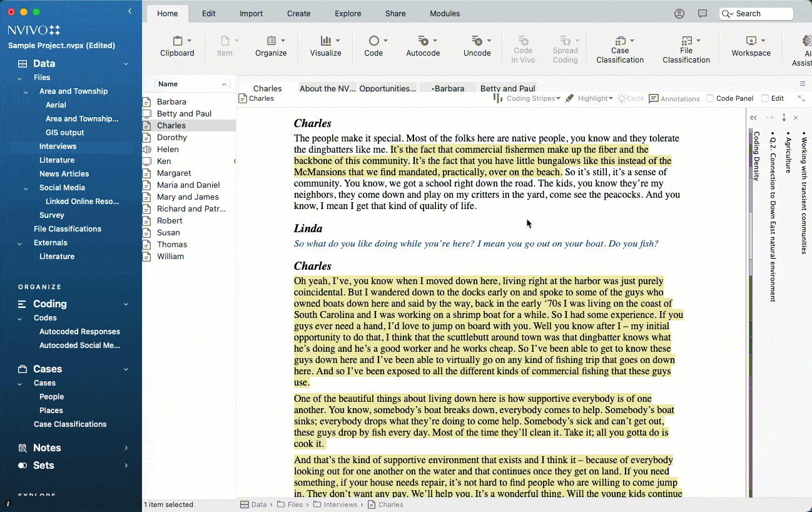Viewport: 812px width, 512px height.
Task: Open the feedback chat bubble icon
Action: tap(703, 14)
